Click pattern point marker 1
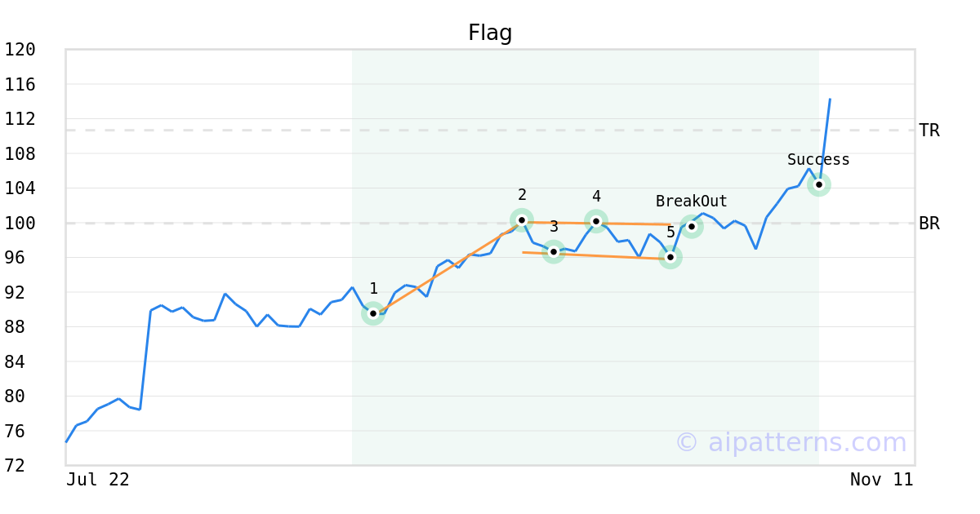The image size is (980, 514). click(x=373, y=313)
